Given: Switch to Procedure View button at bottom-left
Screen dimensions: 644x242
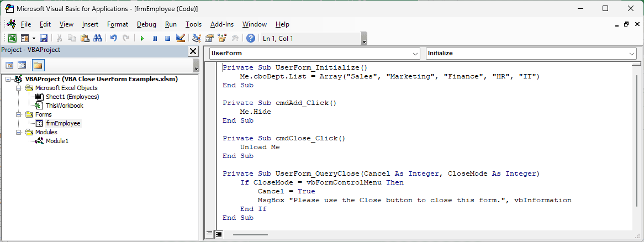Looking at the screenshot, I should click(x=209, y=235).
